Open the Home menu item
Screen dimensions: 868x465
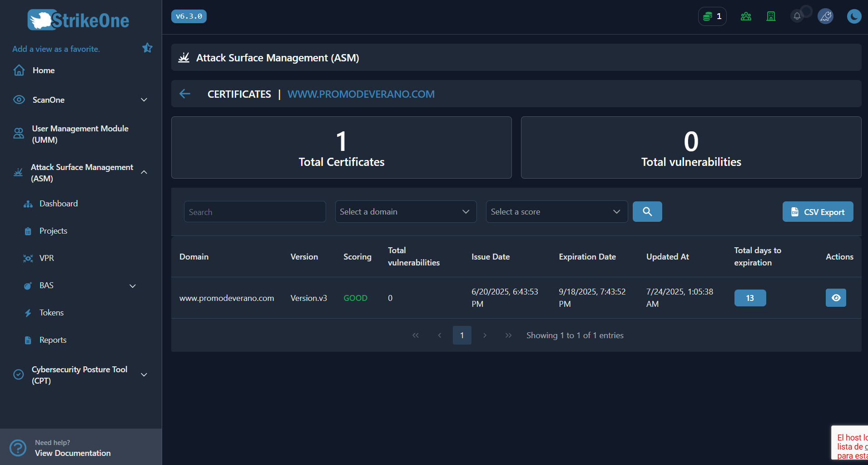(43, 70)
